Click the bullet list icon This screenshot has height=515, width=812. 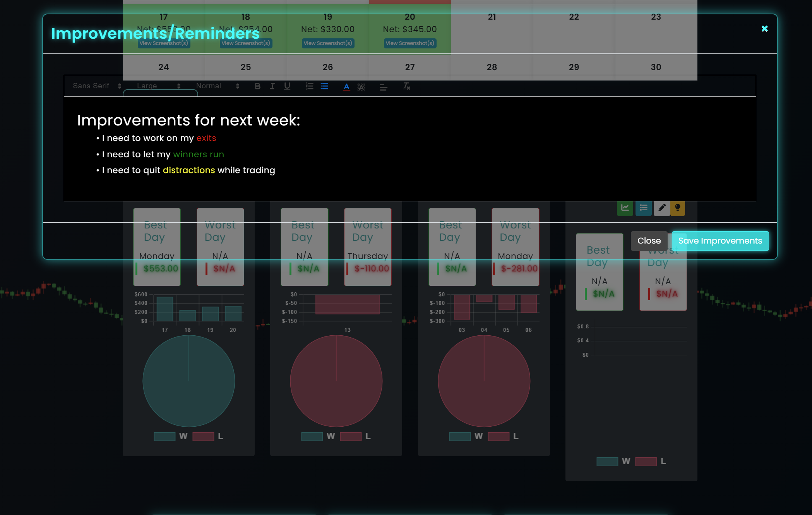click(324, 86)
